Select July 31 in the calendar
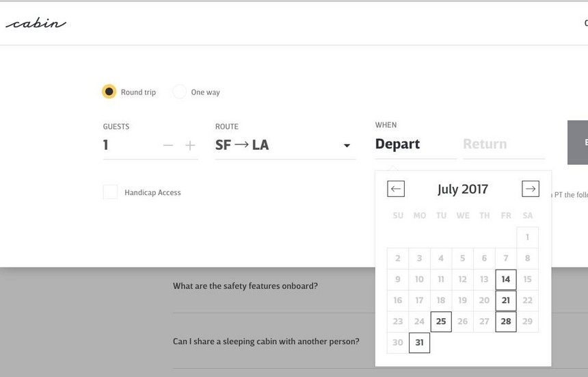 (x=419, y=343)
